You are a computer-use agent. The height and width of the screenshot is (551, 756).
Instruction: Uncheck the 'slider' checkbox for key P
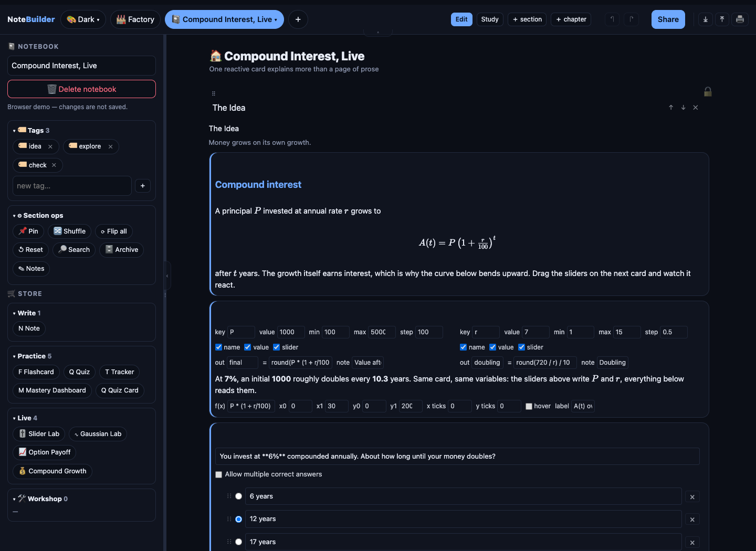[x=277, y=347]
